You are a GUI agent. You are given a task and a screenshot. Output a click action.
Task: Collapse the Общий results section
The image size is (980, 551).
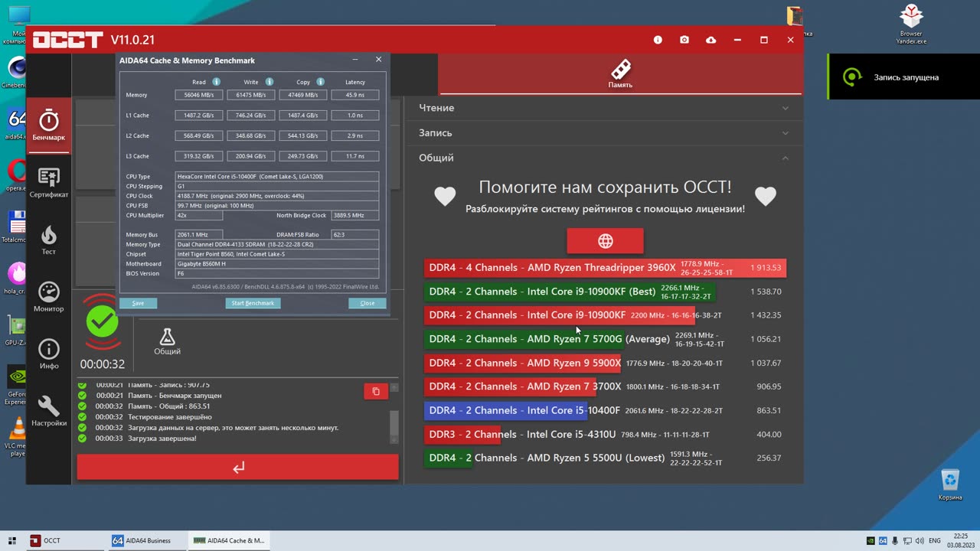pyautogui.click(x=603, y=158)
